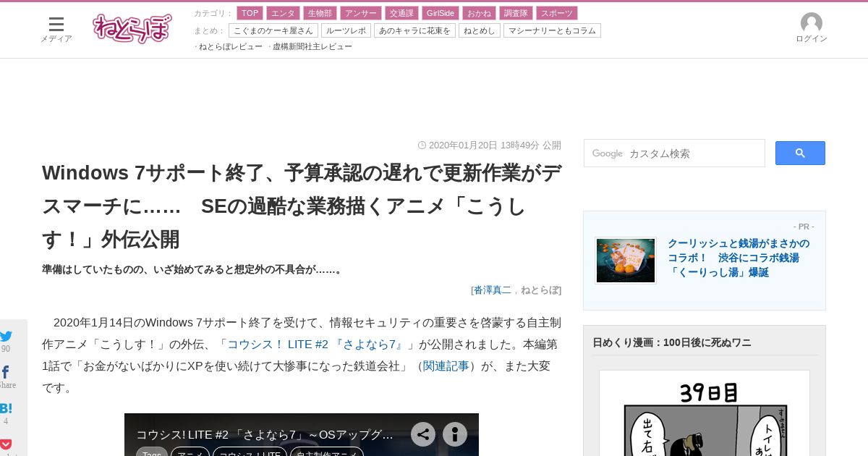Open the 100日後に死ぬワニ manga image
The image size is (868, 456).
coord(705,413)
